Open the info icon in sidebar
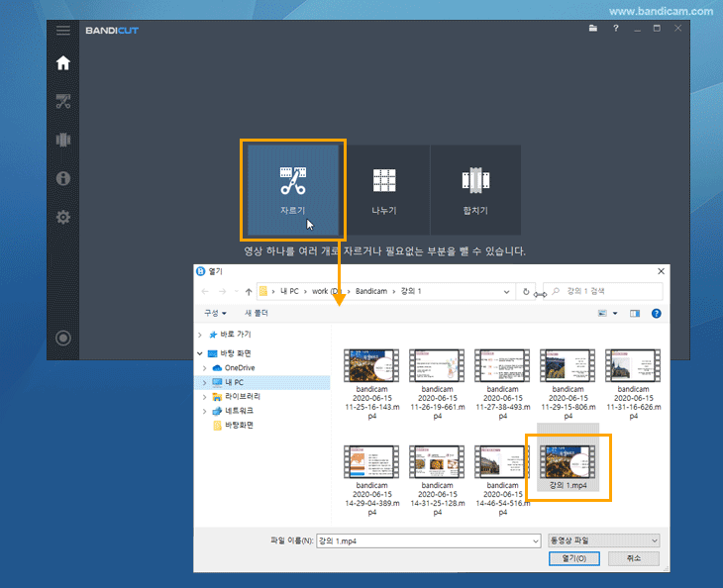723x588 pixels. [x=63, y=178]
